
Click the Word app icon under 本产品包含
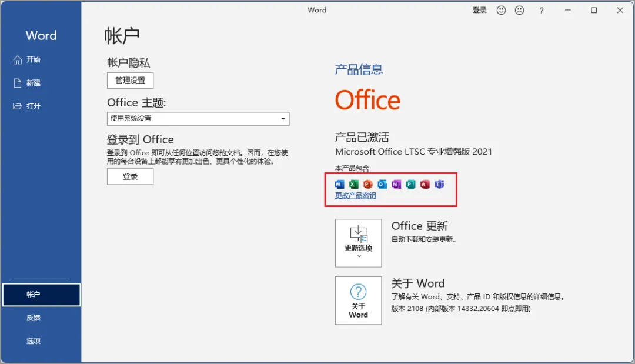339,185
